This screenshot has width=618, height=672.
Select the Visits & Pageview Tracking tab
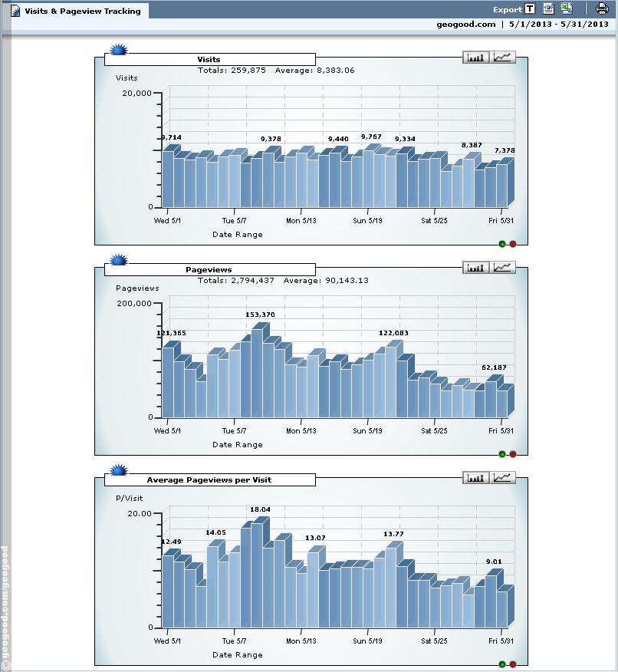pyautogui.click(x=82, y=12)
